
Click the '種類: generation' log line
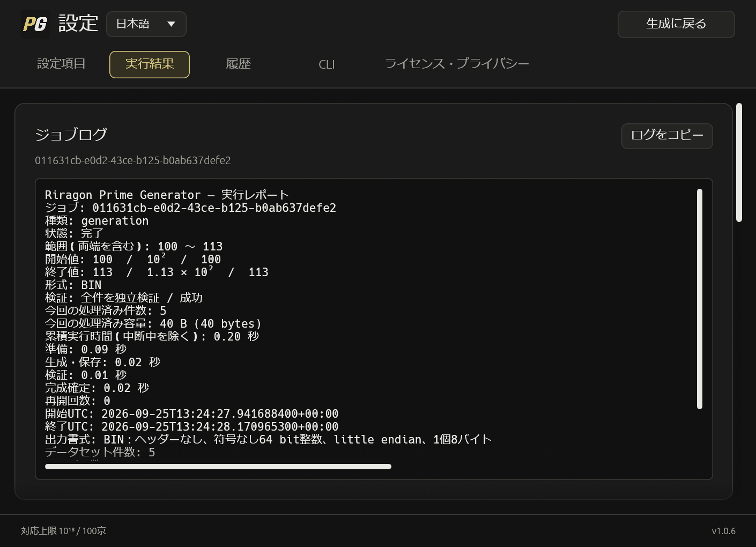click(x=97, y=220)
